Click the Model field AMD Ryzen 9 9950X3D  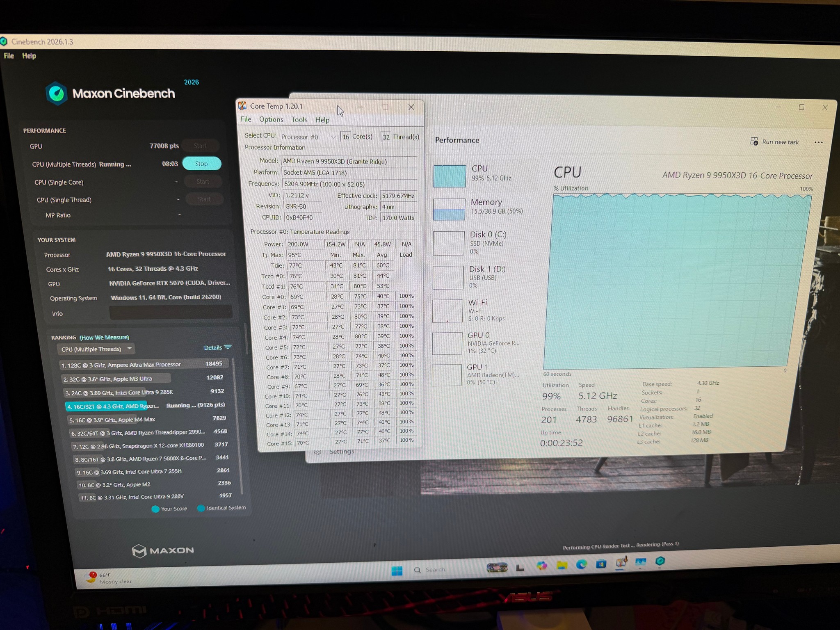pos(349,162)
